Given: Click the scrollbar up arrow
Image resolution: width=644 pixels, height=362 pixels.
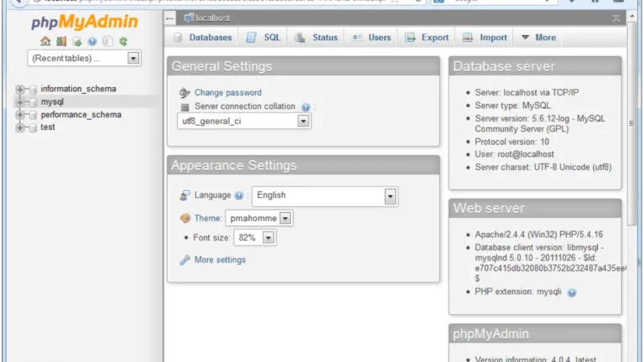Looking at the screenshot, I should click(x=631, y=16).
